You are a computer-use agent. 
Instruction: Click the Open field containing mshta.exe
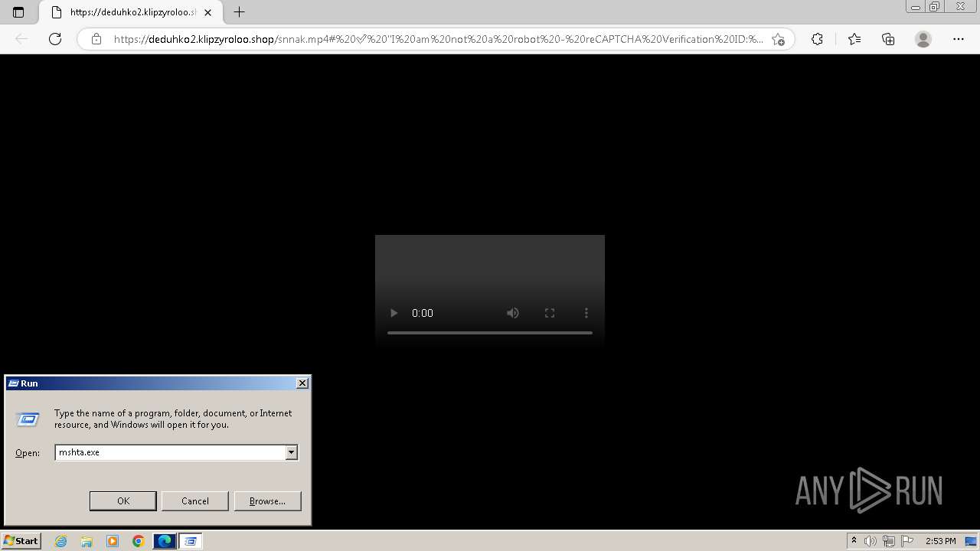point(170,452)
